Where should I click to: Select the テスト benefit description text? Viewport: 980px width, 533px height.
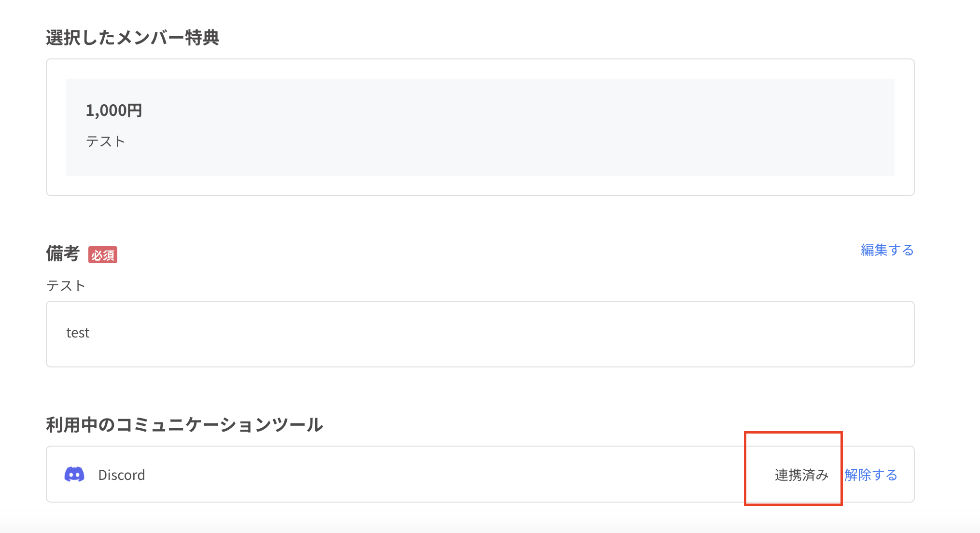[105, 140]
